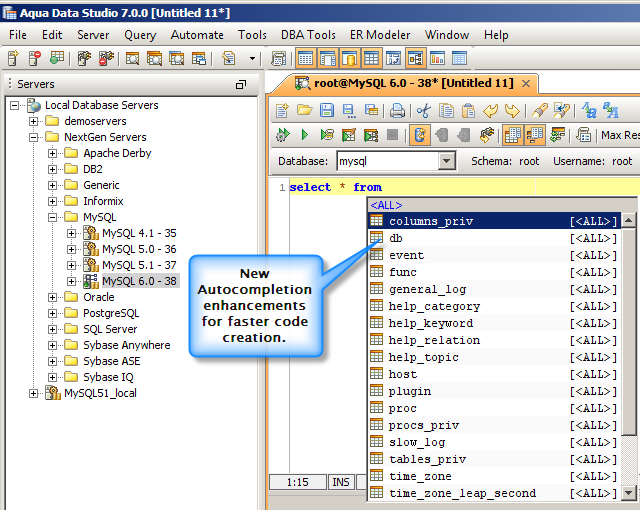Screen dimensions: 640x510
Task: Click the convert to uppercase icon
Action: tap(611, 110)
